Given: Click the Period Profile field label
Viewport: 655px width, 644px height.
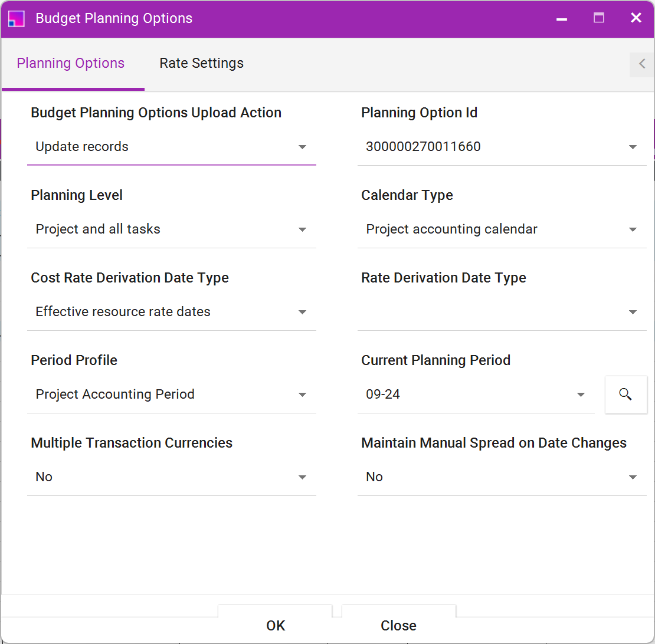Looking at the screenshot, I should point(74,360).
